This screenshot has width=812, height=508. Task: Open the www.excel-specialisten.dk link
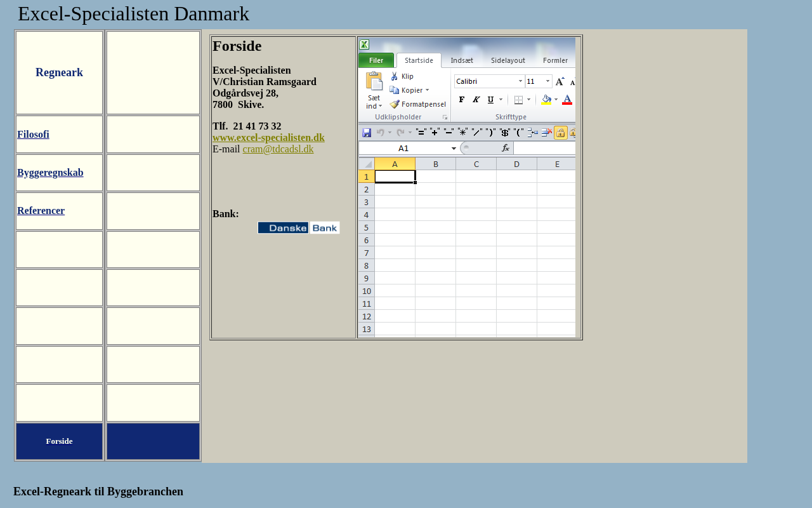268,137
